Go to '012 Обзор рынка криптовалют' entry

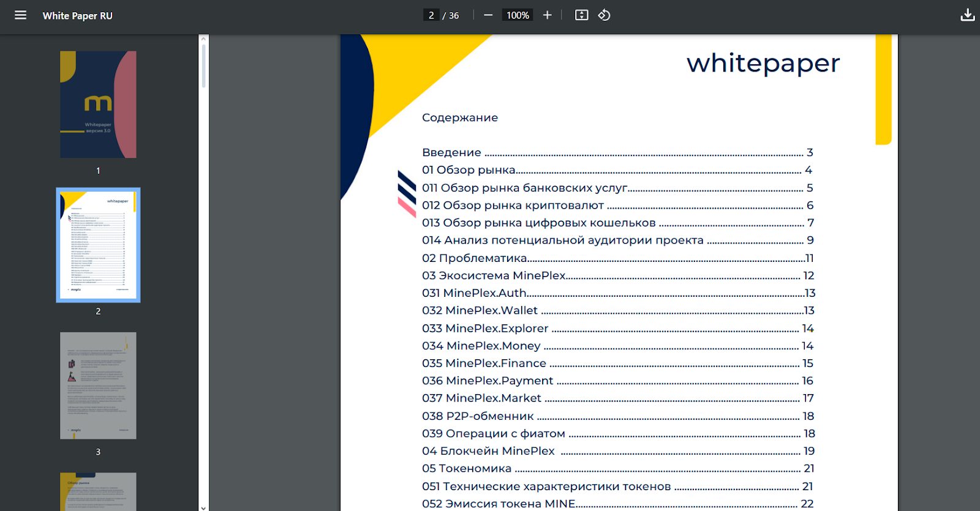pyautogui.click(x=617, y=205)
